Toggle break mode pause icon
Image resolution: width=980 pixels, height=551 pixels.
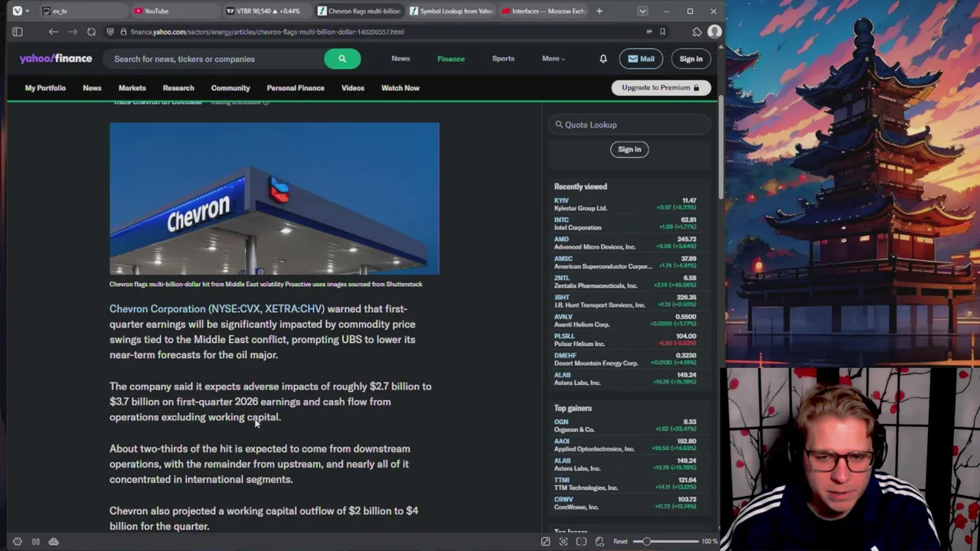tap(35, 542)
